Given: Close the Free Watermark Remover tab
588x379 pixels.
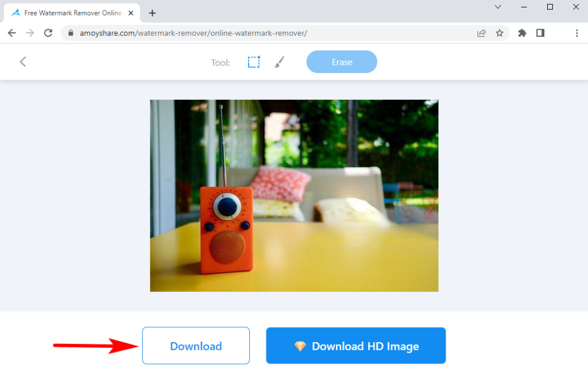Looking at the screenshot, I should pos(131,13).
